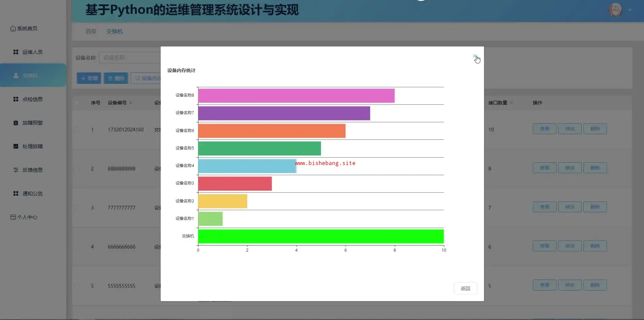Click 修改 for the row with 5 interfaces
The image size is (644, 320).
coord(570,285)
